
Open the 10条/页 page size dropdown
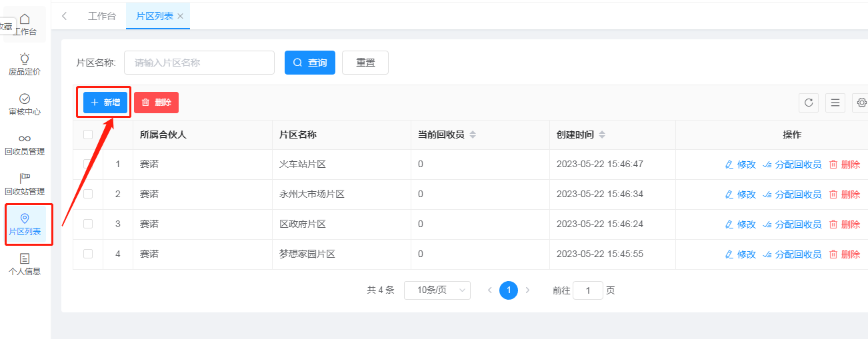437,290
